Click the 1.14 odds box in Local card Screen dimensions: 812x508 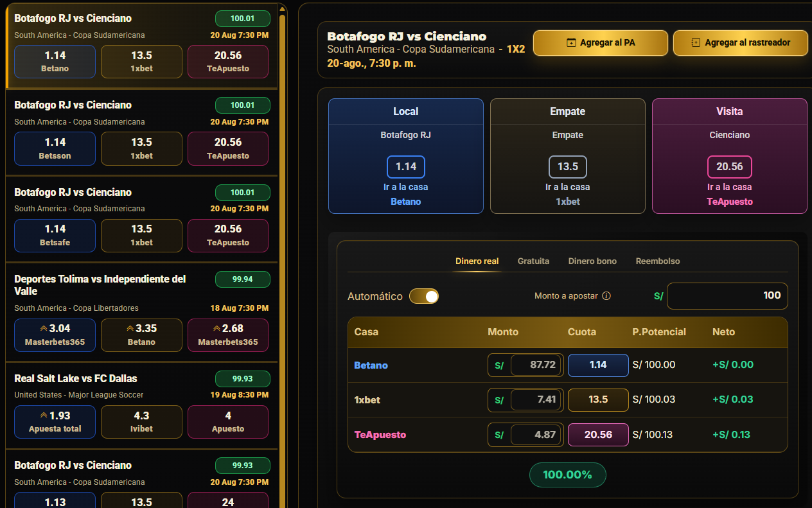coord(406,166)
